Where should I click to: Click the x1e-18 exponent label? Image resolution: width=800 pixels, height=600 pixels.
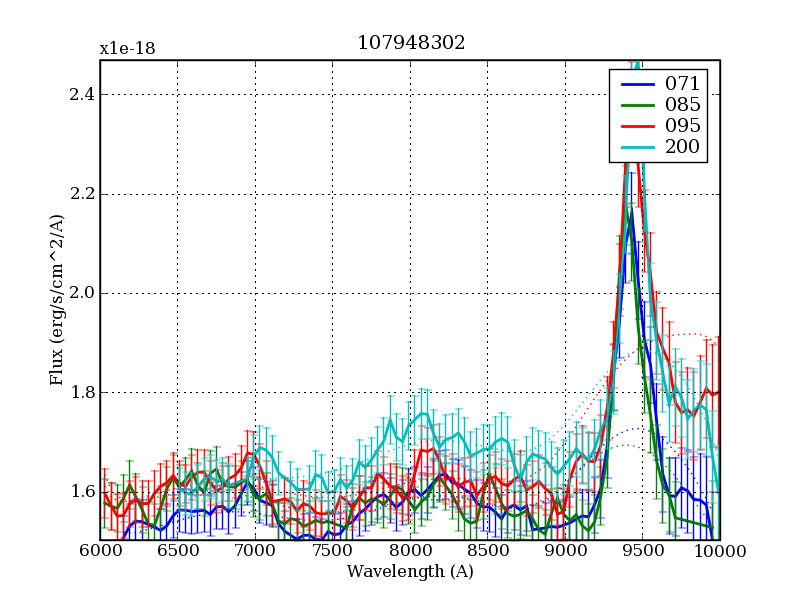click(x=127, y=49)
